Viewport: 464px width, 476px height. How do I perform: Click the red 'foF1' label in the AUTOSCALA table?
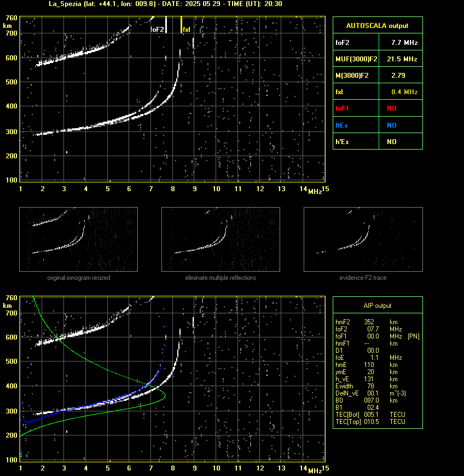[342, 108]
